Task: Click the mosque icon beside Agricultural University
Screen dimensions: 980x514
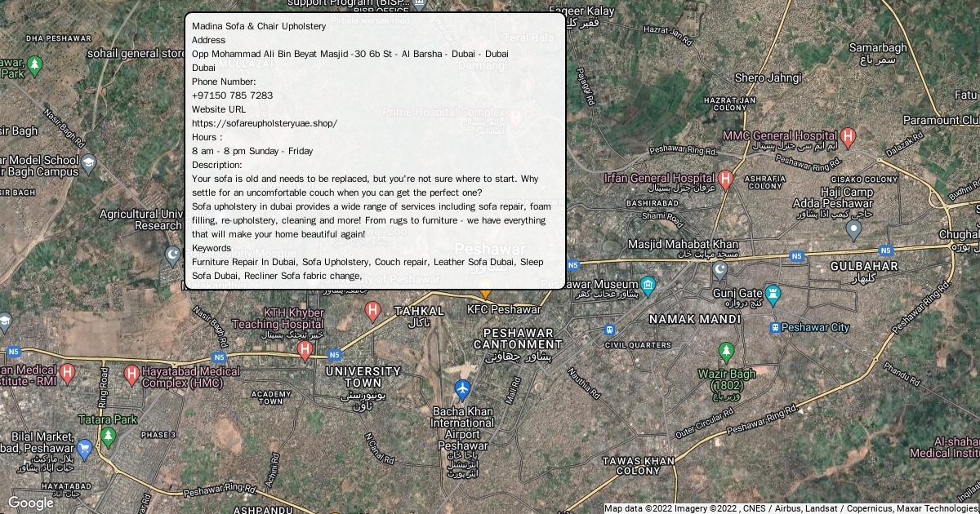Action: pyautogui.click(x=172, y=256)
